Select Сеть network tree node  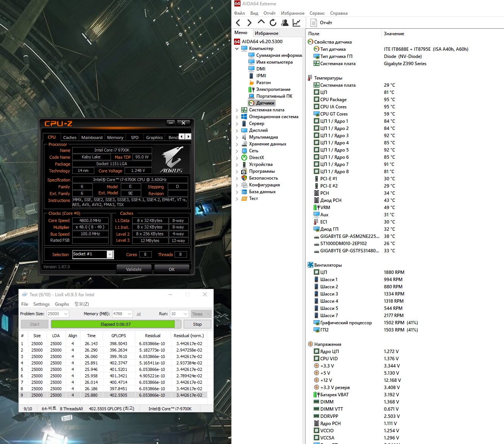coord(250,151)
